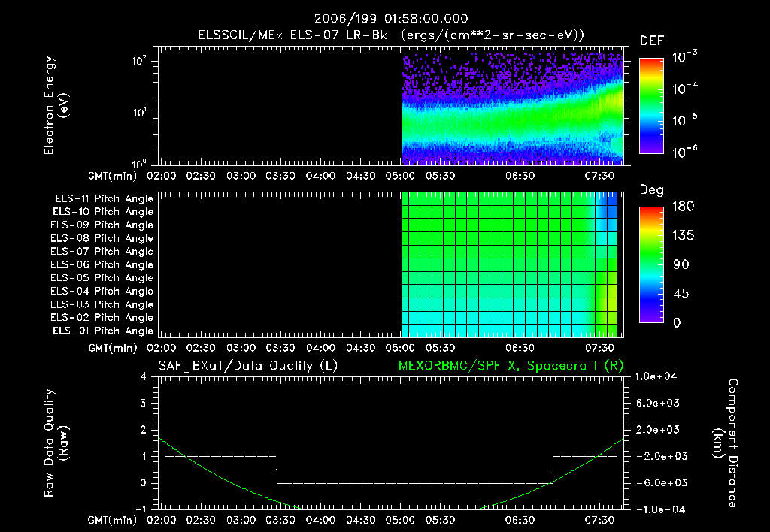Click the 10^-5 DEF scale value
The image size is (770, 532).
pos(684,120)
